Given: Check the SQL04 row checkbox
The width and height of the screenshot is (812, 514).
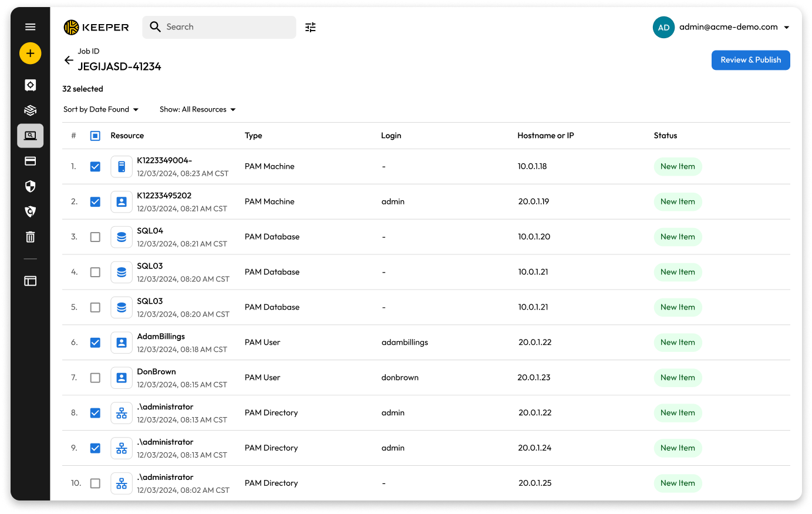Looking at the screenshot, I should coord(95,237).
